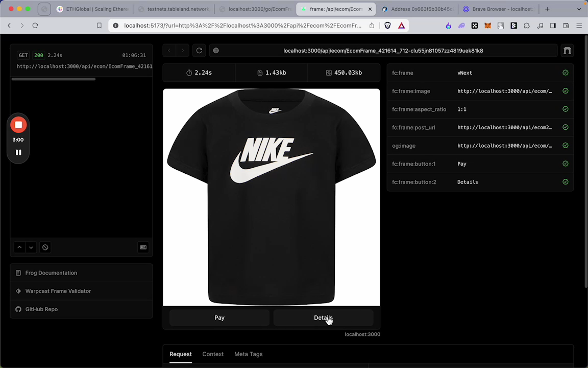
Task: Click the fc:frame:button:2 Details row
Action: coord(480,182)
